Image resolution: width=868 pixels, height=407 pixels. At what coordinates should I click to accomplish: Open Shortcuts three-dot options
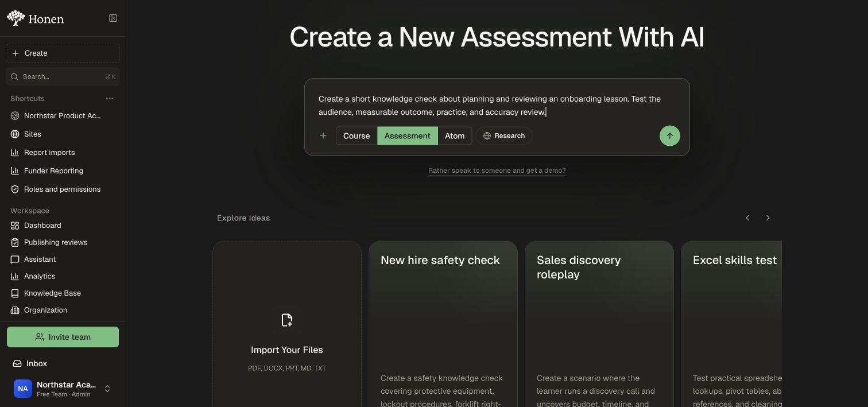point(110,99)
